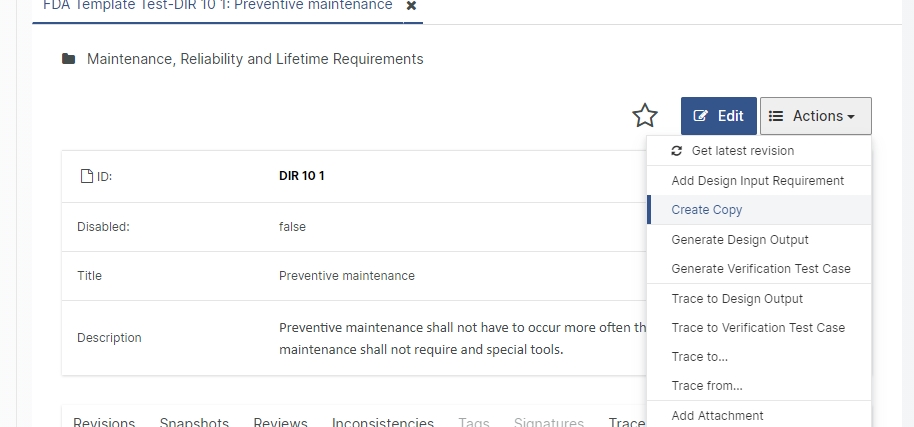914x427 pixels.
Task: Select Get latest revision
Action: click(742, 151)
